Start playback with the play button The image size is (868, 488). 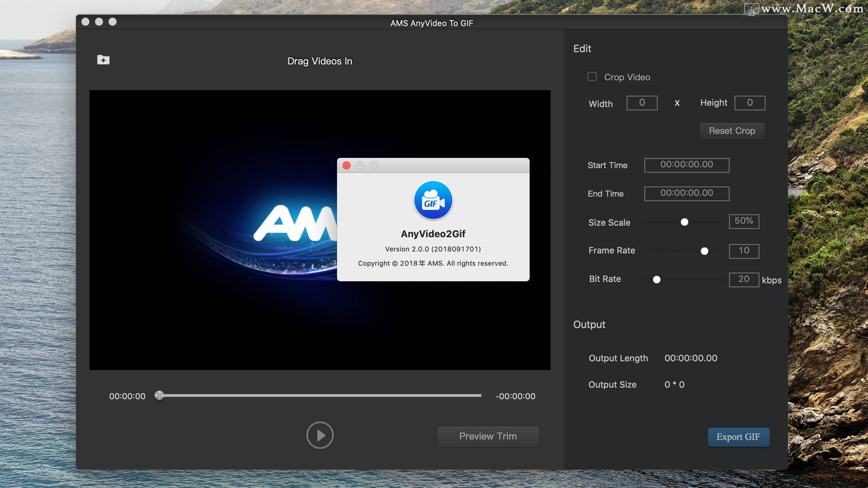click(320, 435)
